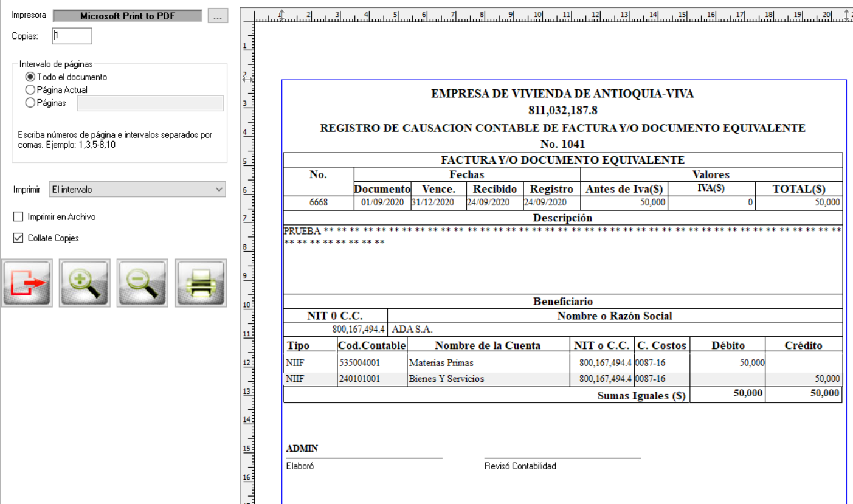Print the document using the printer icon

pos(201,283)
